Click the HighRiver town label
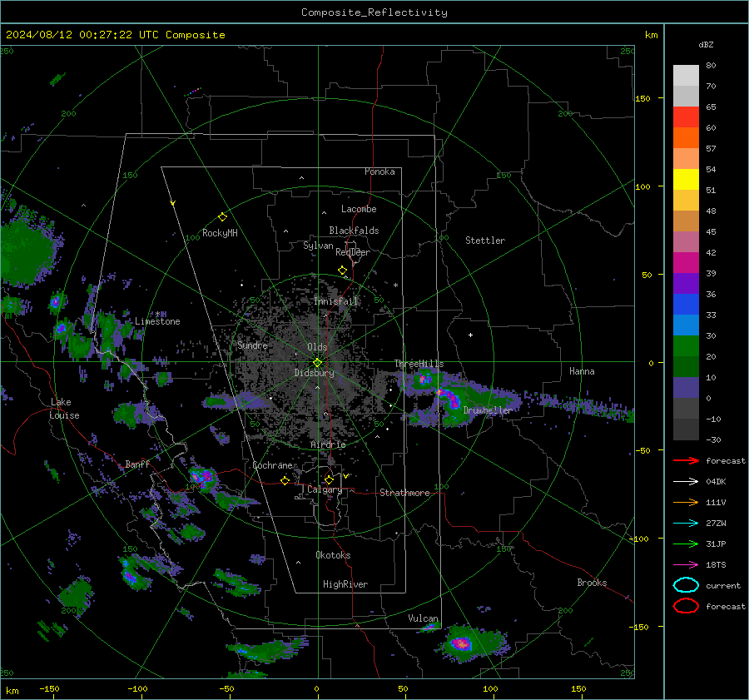 click(345, 584)
